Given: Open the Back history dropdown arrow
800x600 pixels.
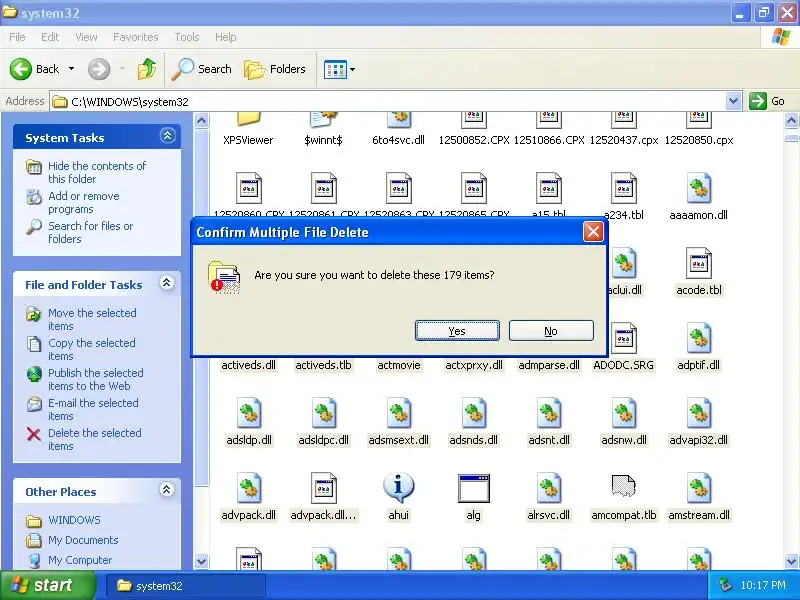Looking at the screenshot, I should click(71, 69).
